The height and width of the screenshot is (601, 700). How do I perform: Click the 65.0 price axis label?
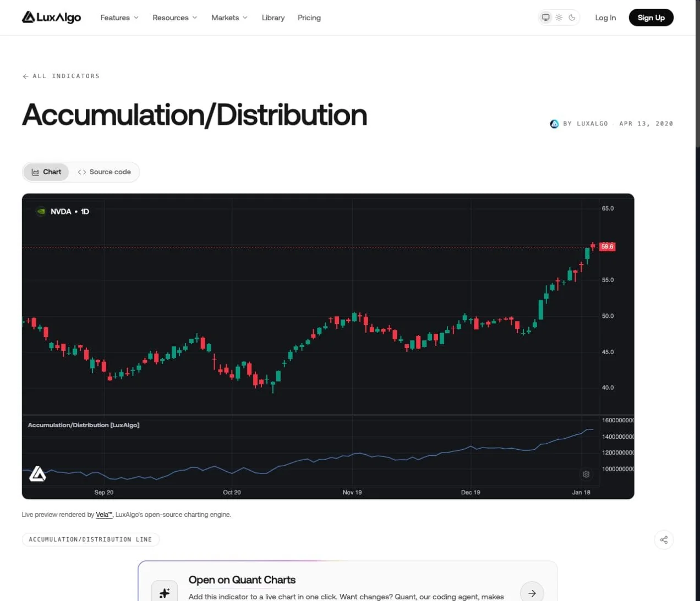(x=608, y=208)
